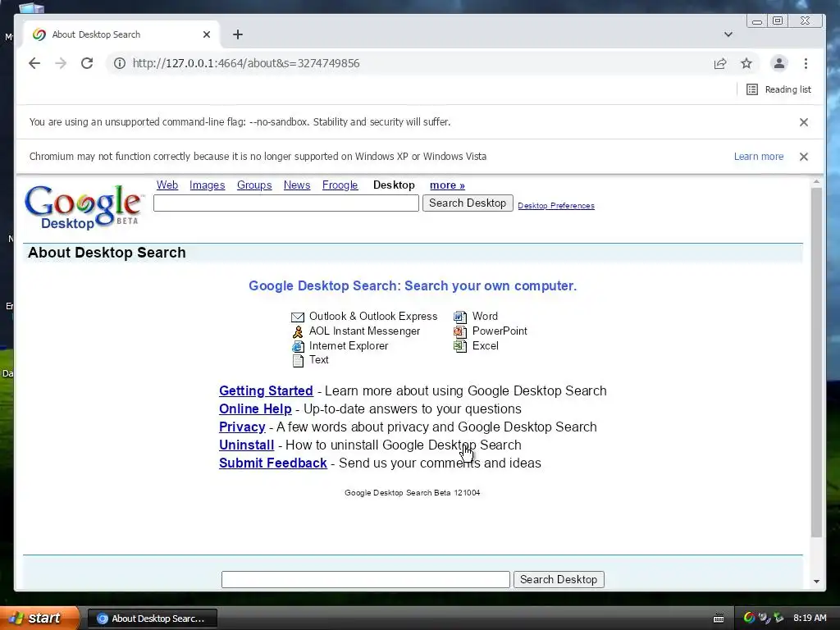The width and height of the screenshot is (840, 630).
Task: Switch to Groups search
Action: point(254,185)
